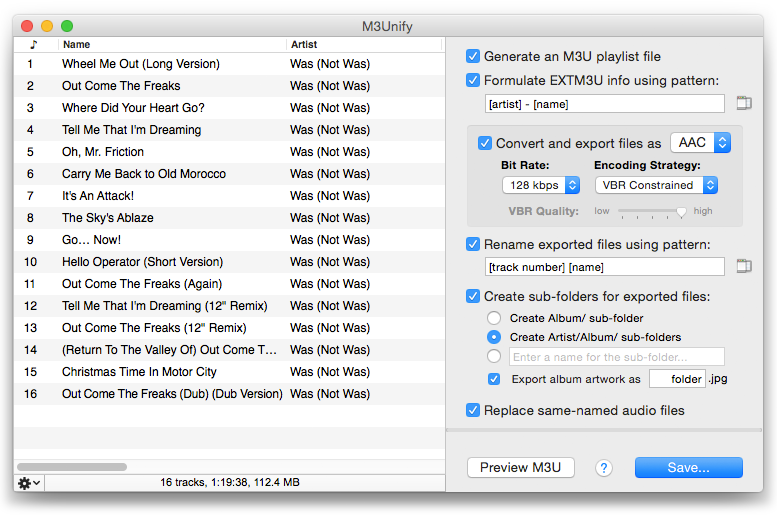777x515 pixels.
Task: Select track Oh, Mr. Friction
Action: pos(229,152)
